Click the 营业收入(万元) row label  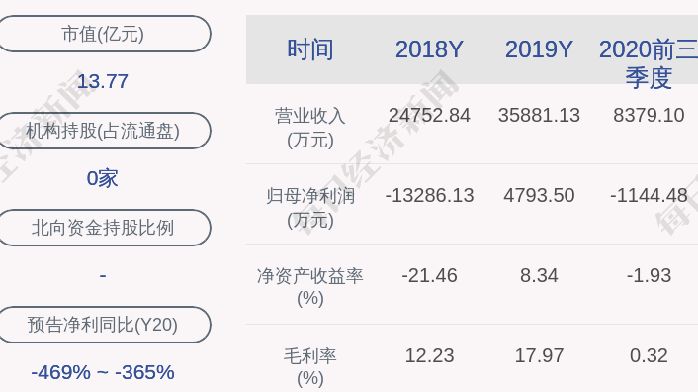pyautogui.click(x=310, y=128)
